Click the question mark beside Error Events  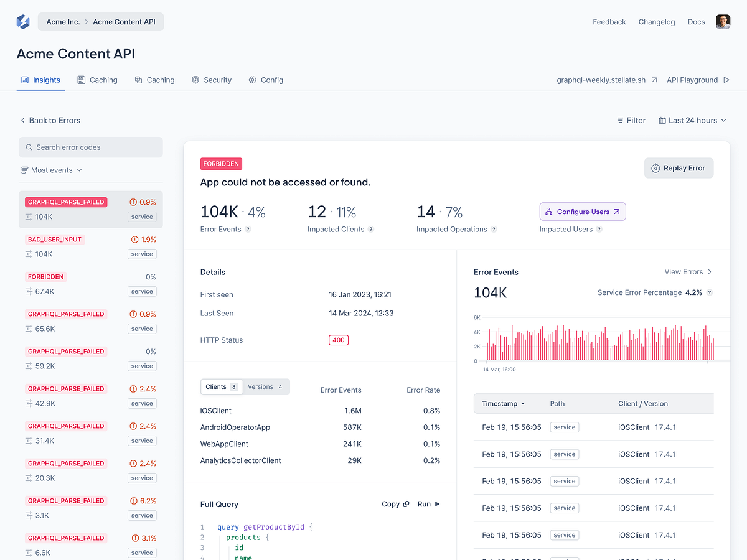pos(248,230)
